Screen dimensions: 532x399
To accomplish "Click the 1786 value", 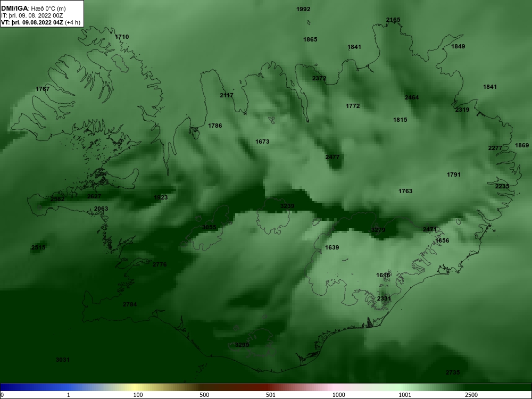I will [215, 126].
